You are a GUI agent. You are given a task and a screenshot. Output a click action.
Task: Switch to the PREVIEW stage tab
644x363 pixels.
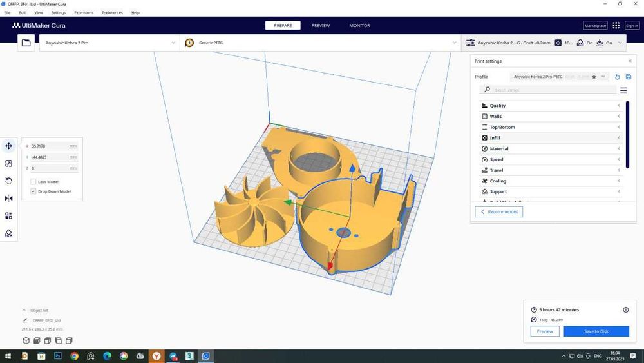click(x=320, y=26)
